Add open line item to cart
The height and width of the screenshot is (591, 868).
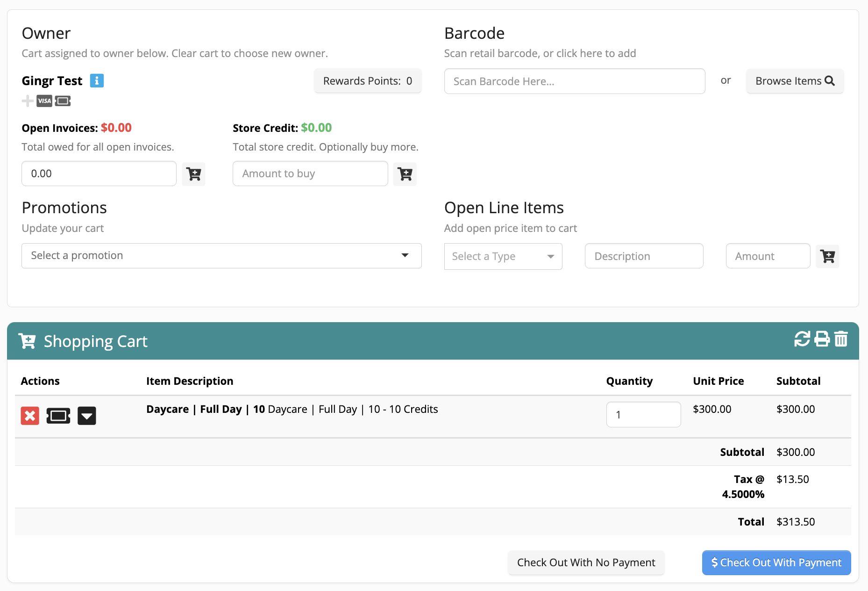(827, 256)
